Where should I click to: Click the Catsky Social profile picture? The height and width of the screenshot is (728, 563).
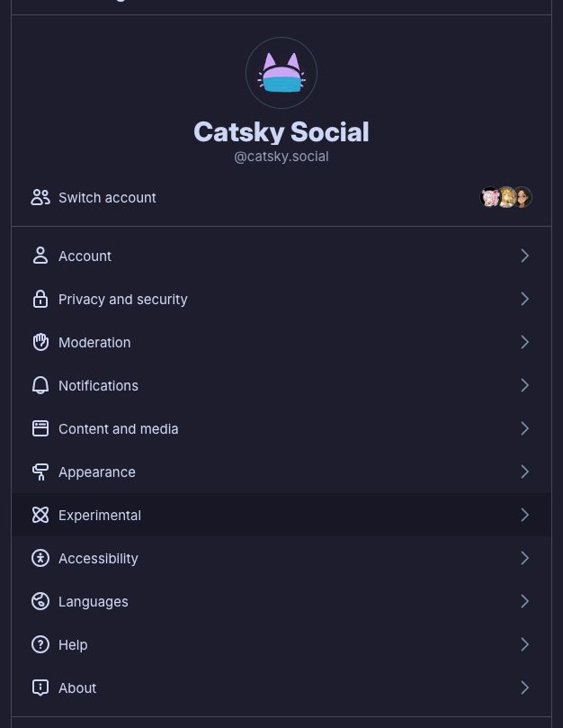coord(281,73)
